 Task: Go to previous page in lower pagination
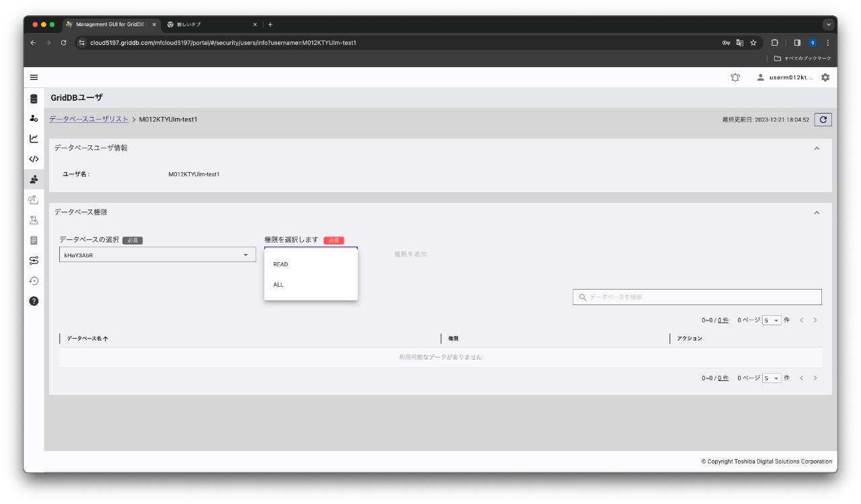click(802, 378)
